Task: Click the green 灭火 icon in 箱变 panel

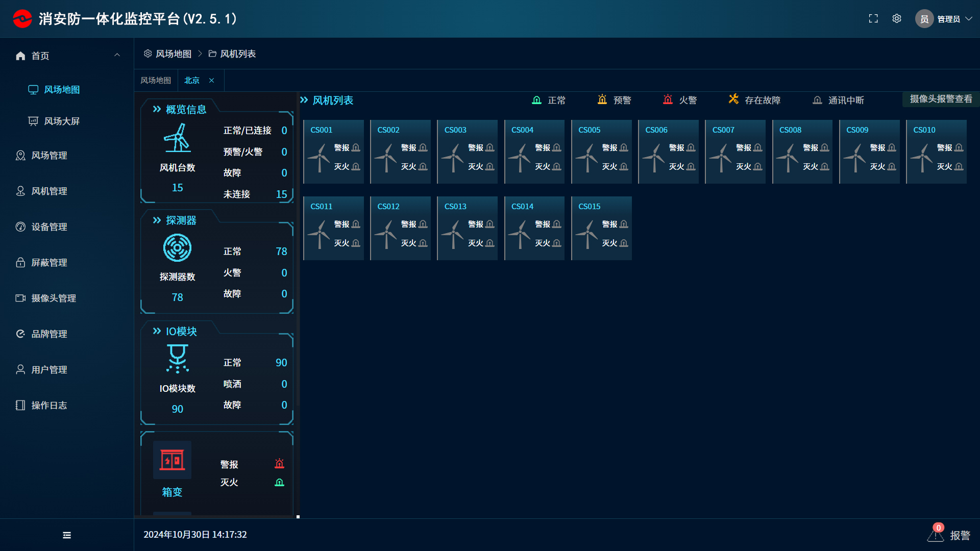Action: tap(279, 482)
